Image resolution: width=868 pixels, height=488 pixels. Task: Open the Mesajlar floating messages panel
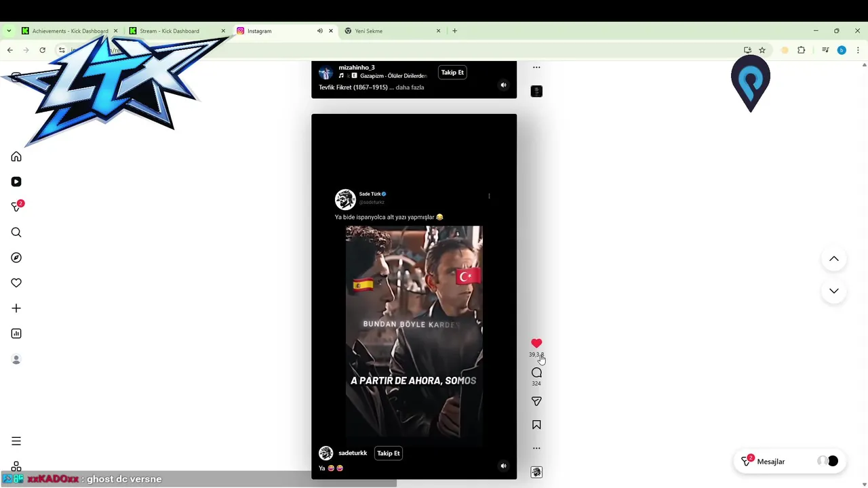[790, 462]
